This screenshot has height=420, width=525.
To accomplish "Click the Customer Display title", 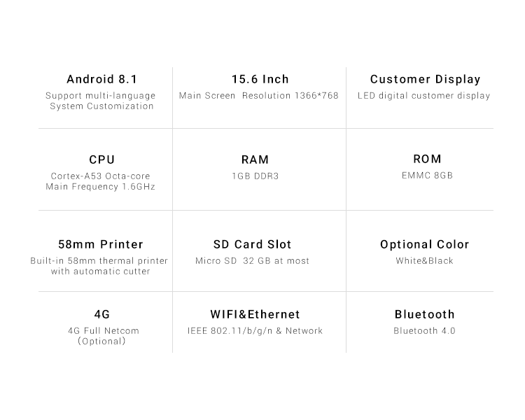I will click(x=425, y=80).
